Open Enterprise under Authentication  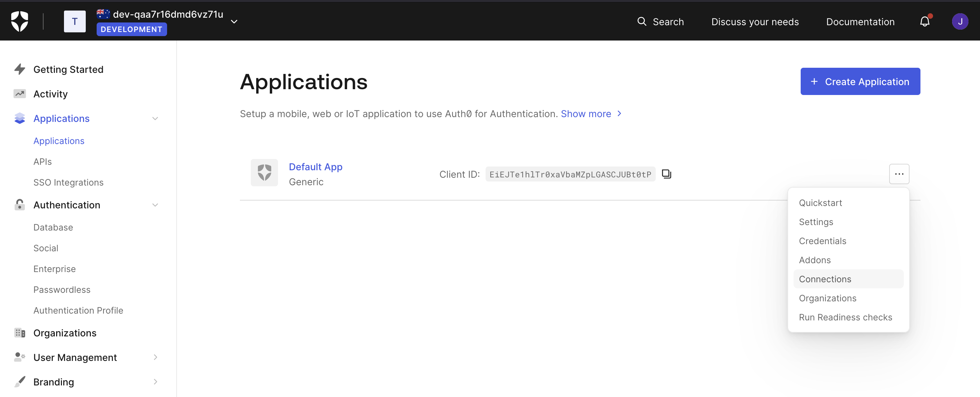[x=54, y=269]
